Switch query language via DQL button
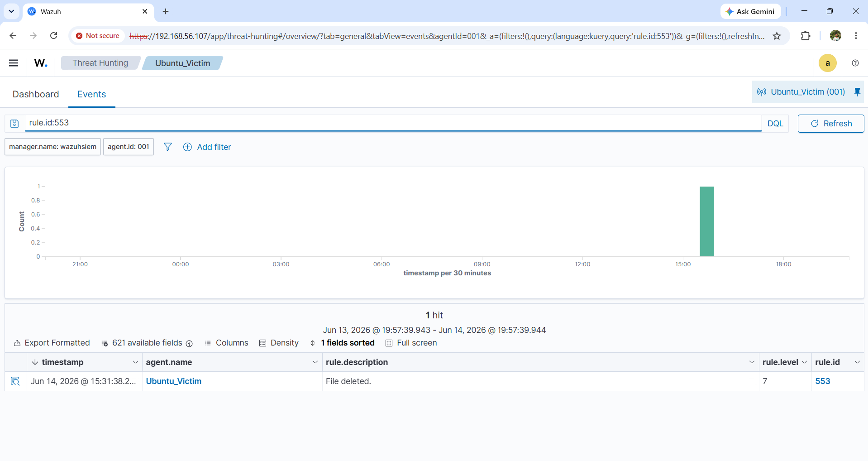The height and width of the screenshot is (461, 868). click(x=775, y=124)
